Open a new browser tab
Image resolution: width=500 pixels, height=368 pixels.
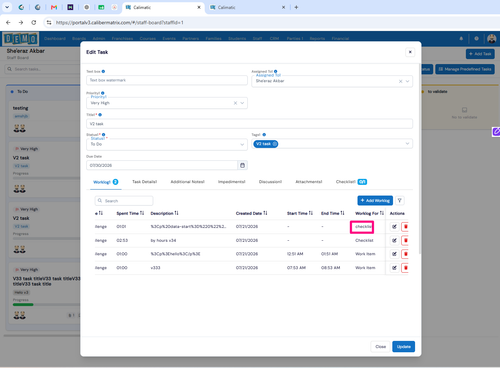coord(296,7)
